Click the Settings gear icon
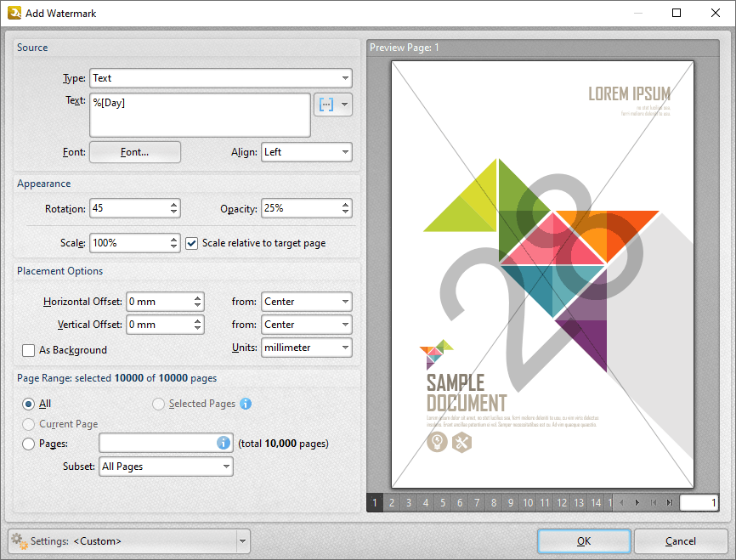Image resolution: width=736 pixels, height=560 pixels. coord(18,540)
